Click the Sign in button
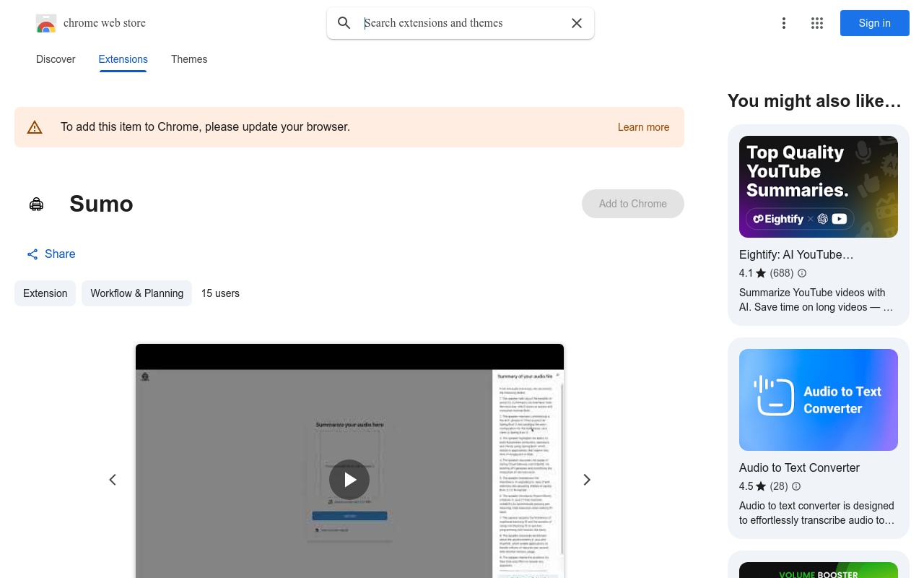Viewport: 924px width, 578px height. click(x=875, y=23)
